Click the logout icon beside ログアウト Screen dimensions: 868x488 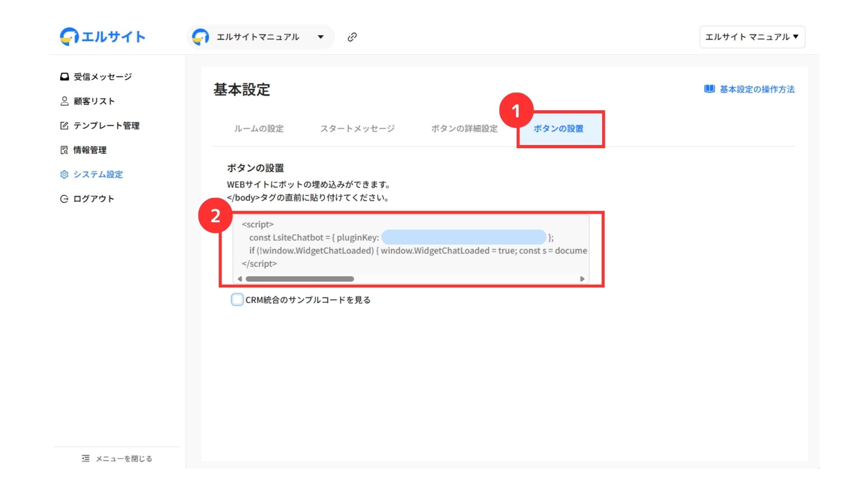[64, 199]
